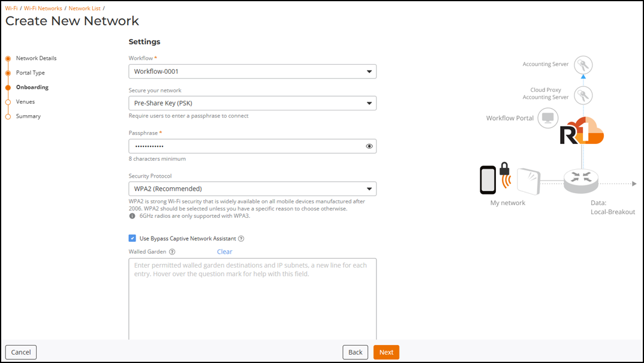Click the Accounting Server key icon
The image size is (644, 363).
[583, 65]
